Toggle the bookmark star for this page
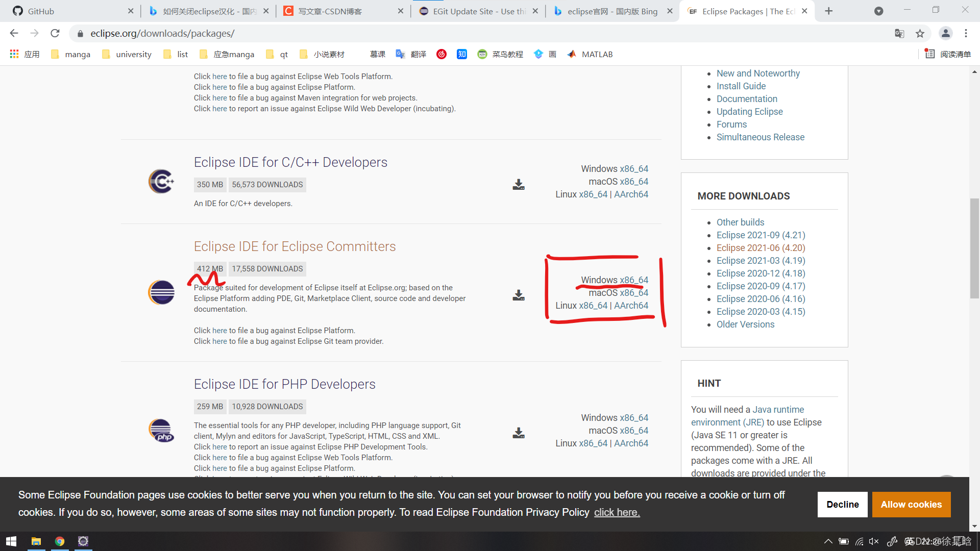The image size is (980, 551). click(x=920, y=33)
